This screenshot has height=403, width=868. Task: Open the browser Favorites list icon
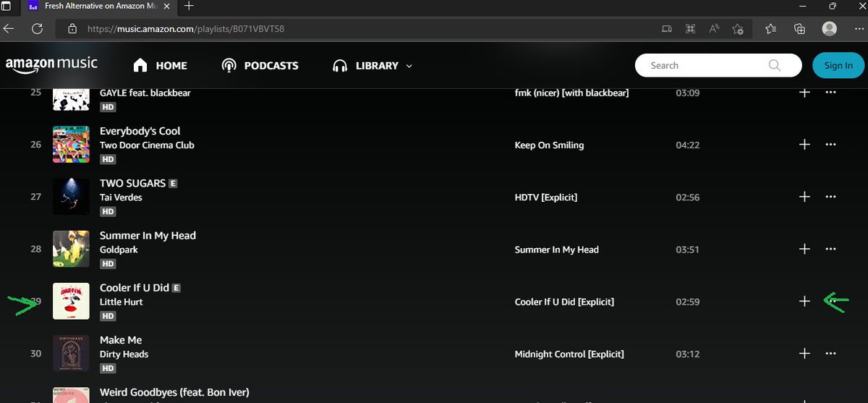click(x=770, y=29)
